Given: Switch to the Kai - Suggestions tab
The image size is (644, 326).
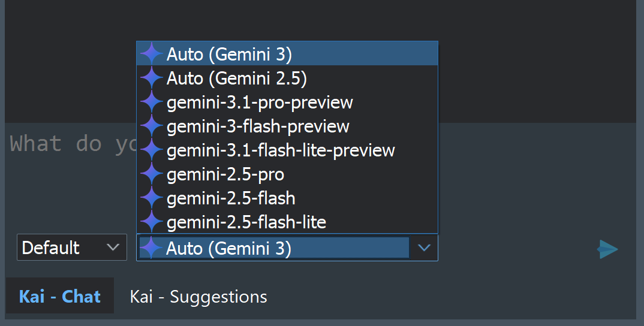Looking at the screenshot, I should 198,296.
